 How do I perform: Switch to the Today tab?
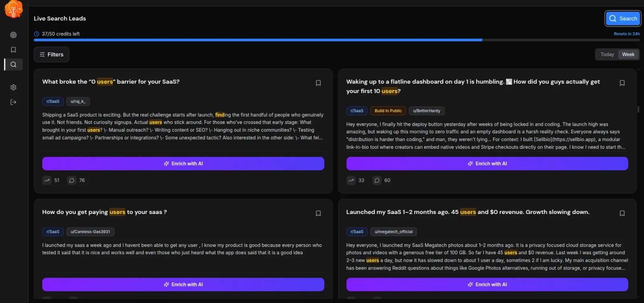pyautogui.click(x=607, y=54)
